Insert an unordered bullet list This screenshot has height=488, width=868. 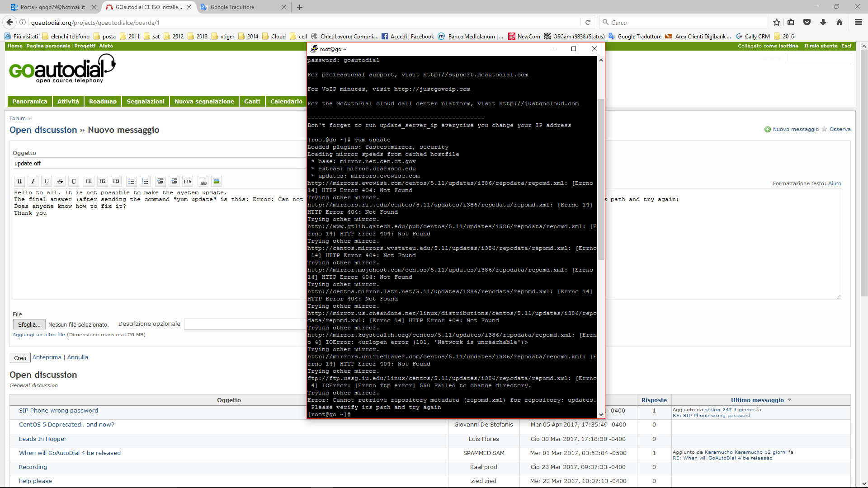click(x=132, y=181)
